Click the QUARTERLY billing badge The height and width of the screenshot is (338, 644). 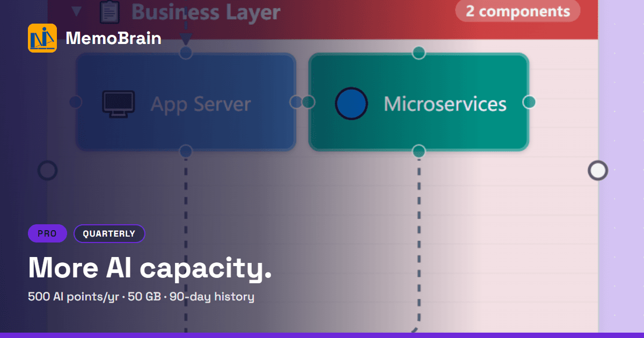point(109,234)
